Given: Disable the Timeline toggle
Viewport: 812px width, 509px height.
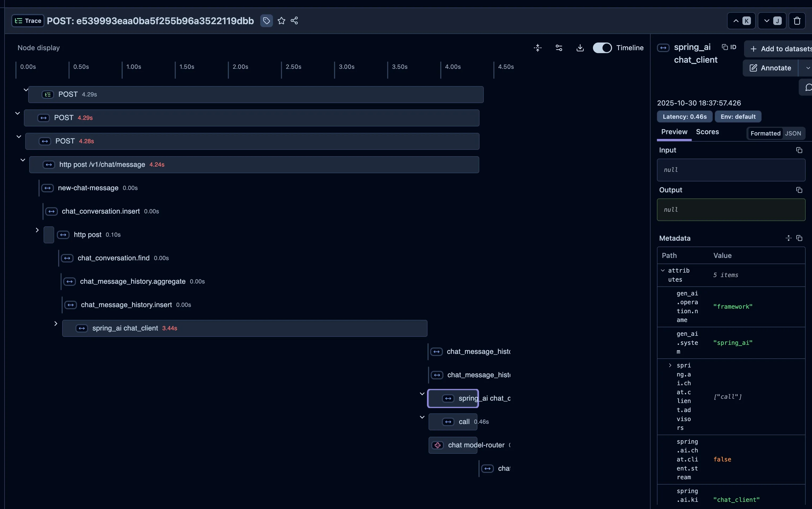Looking at the screenshot, I should (602, 48).
